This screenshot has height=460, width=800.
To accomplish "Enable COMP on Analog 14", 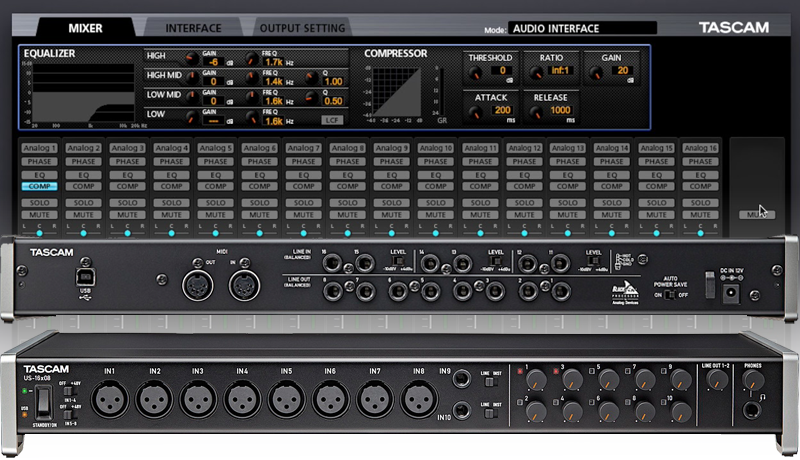I will click(x=611, y=186).
